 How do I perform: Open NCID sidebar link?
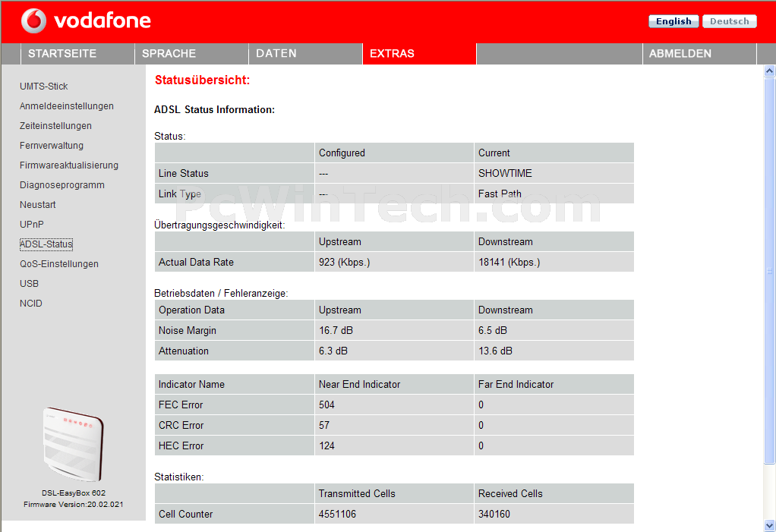30,304
